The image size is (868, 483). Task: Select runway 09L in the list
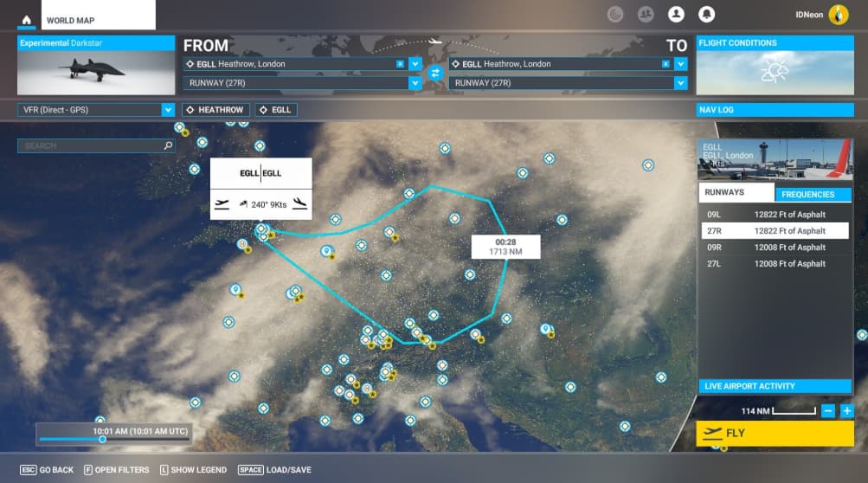pos(775,215)
